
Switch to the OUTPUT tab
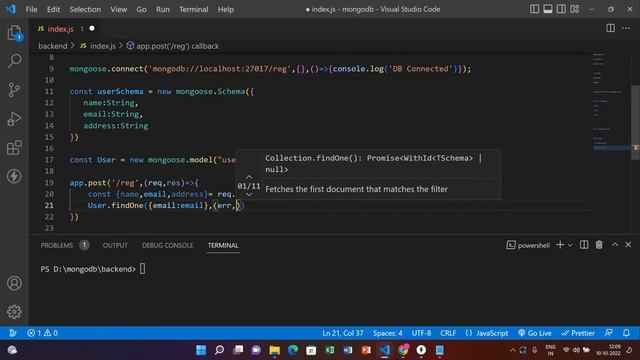[115, 245]
